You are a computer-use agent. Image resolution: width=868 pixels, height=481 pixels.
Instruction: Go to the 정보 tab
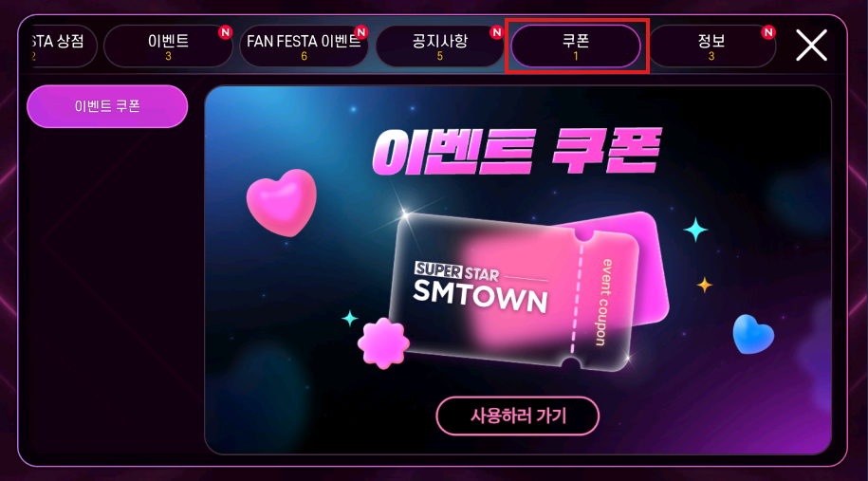click(x=711, y=46)
